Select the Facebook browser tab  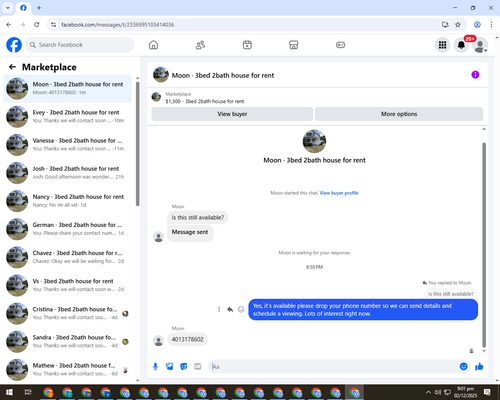coord(23,8)
